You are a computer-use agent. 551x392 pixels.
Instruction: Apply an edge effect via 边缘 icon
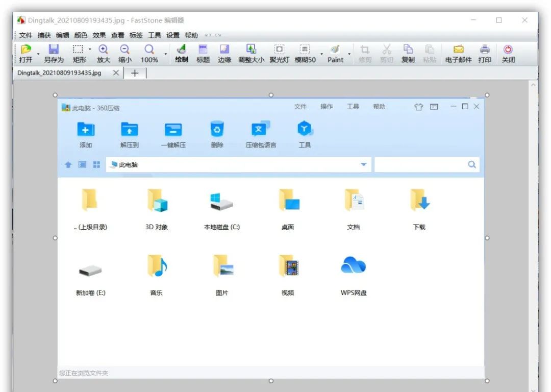pyautogui.click(x=225, y=54)
